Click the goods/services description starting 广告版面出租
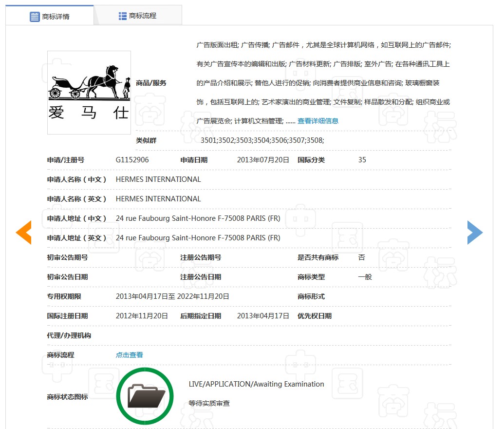The height and width of the screenshot is (429, 504). (x=323, y=83)
